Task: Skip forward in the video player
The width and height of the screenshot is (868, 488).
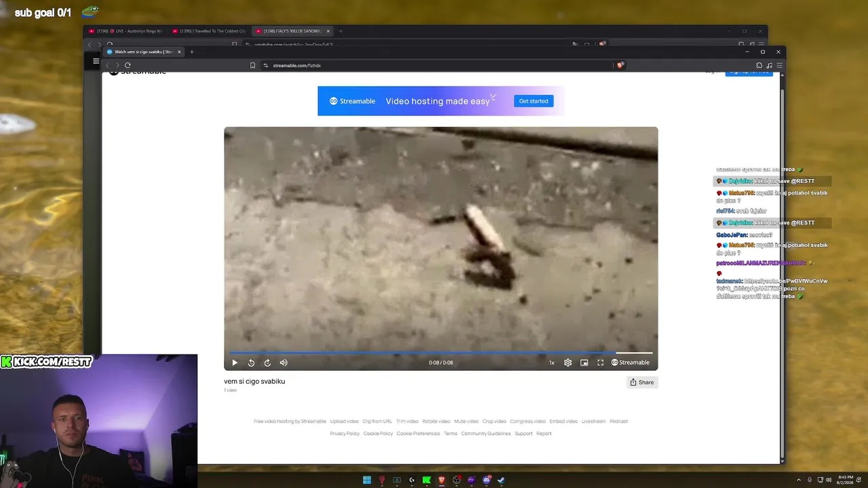Action: [267, 363]
